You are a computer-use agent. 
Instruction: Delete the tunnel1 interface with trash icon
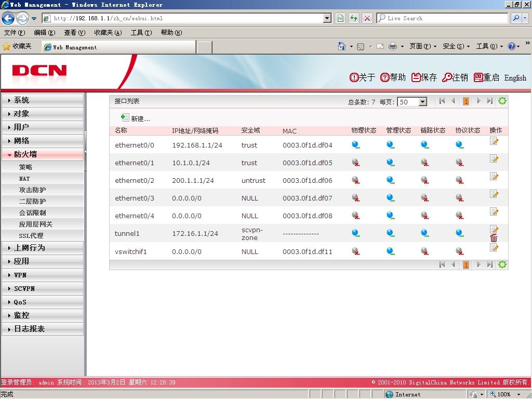click(x=494, y=238)
